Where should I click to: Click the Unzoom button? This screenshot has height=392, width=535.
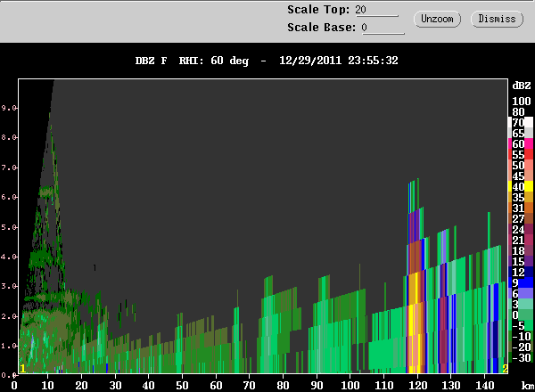pos(437,19)
